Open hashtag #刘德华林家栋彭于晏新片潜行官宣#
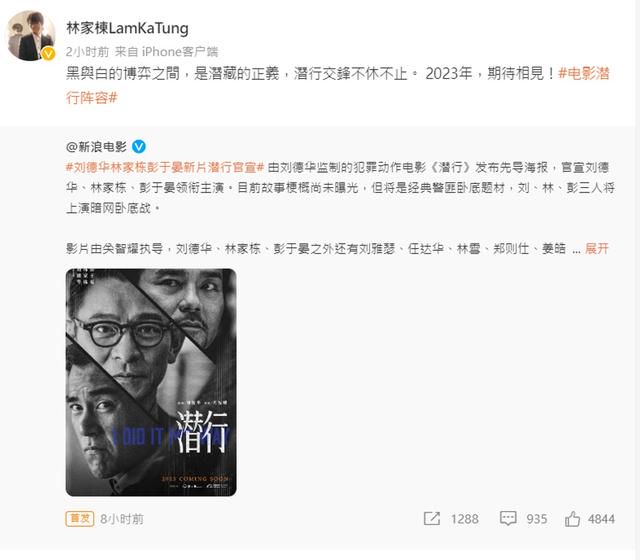Viewport: 640px width, 560px height. pos(165,167)
